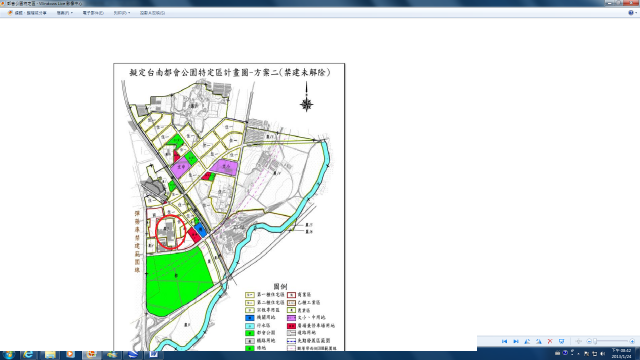The height and width of the screenshot is (360, 640).
Task: Click the E-mail menu item
Action: [93, 13]
